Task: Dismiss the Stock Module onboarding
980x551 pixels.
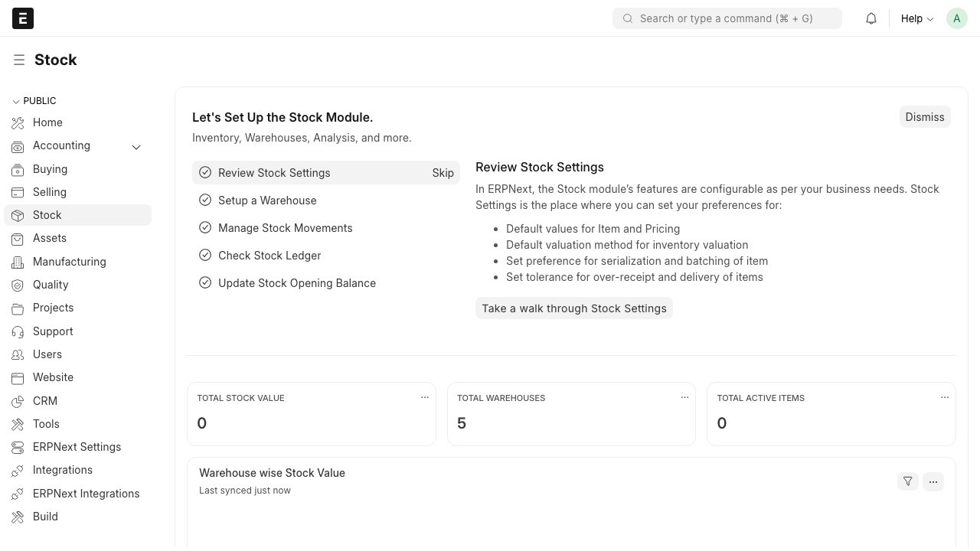Action: 925,117
